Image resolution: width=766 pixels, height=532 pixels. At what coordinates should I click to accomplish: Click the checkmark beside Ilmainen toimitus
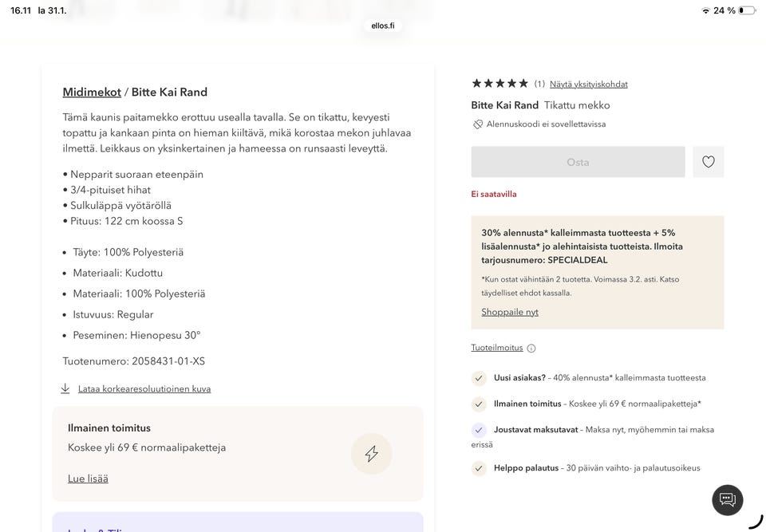[x=479, y=404]
